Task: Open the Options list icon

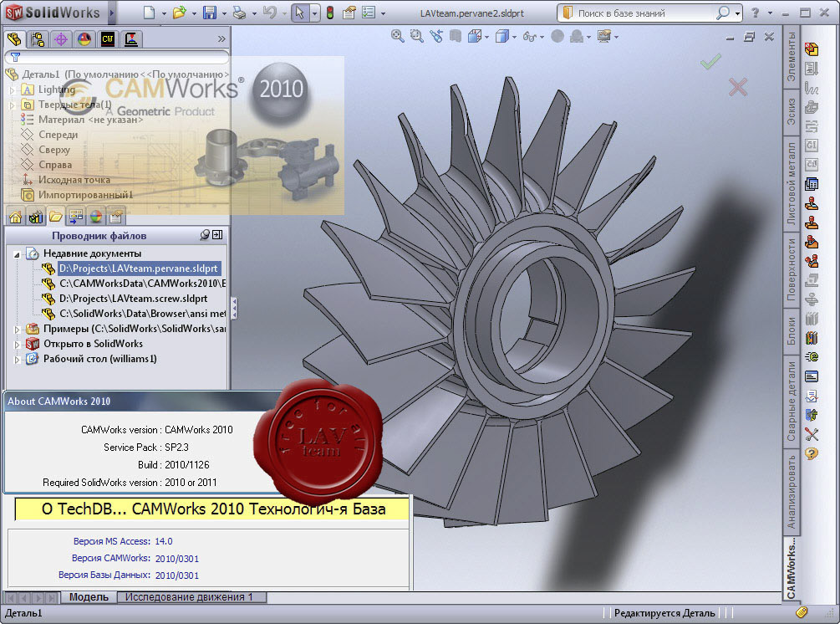Action: click(x=369, y=13)
